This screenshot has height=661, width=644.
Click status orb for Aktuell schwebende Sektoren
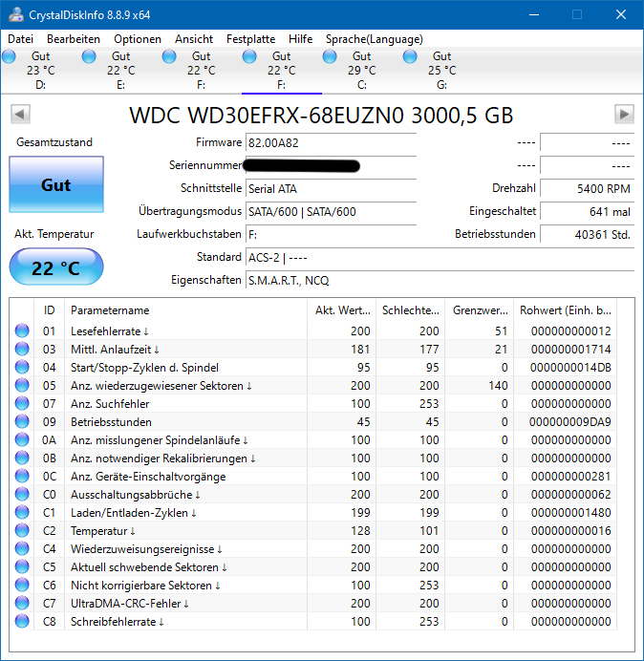click(x=22, y=566)
